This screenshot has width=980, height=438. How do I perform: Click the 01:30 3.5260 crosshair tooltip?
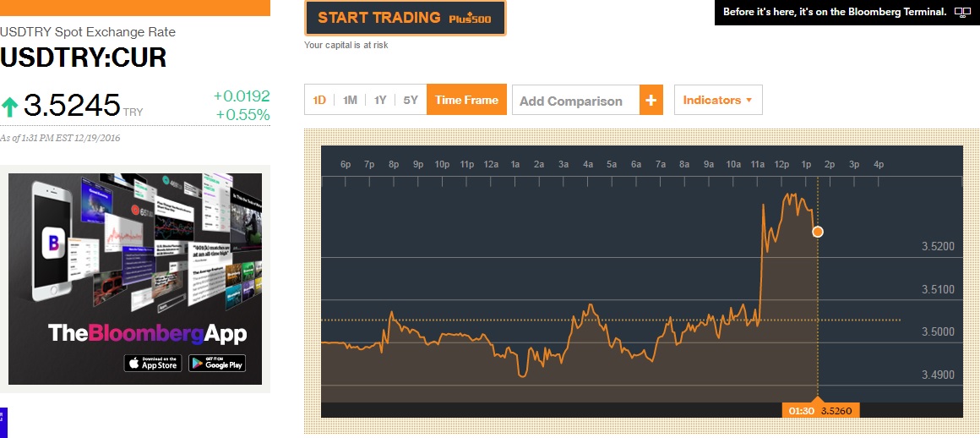(821, 411)
